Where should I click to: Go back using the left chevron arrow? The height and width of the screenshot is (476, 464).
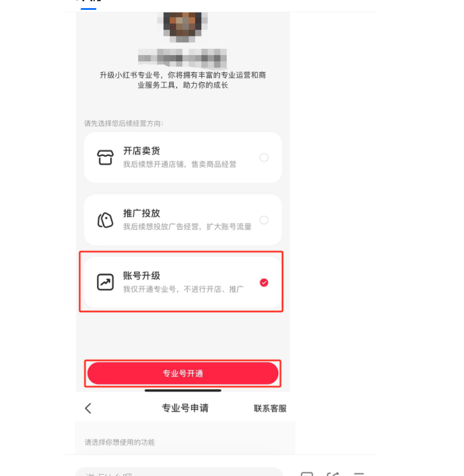(88, 409)
